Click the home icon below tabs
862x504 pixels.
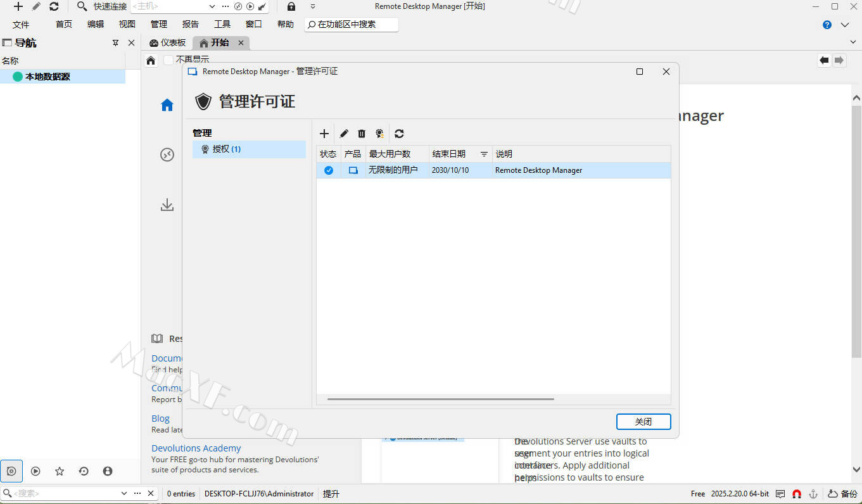tap(151, 61)
